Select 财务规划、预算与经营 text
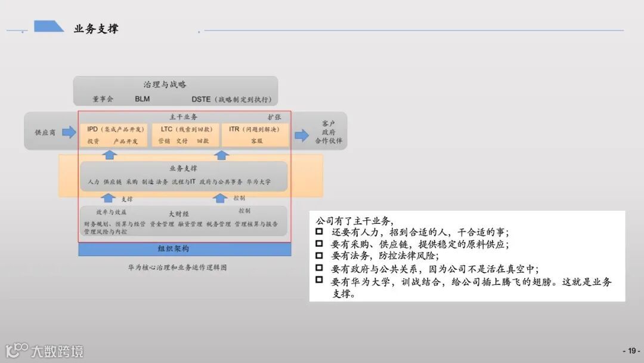Screen dimensions: 644x363 (114, 224)
